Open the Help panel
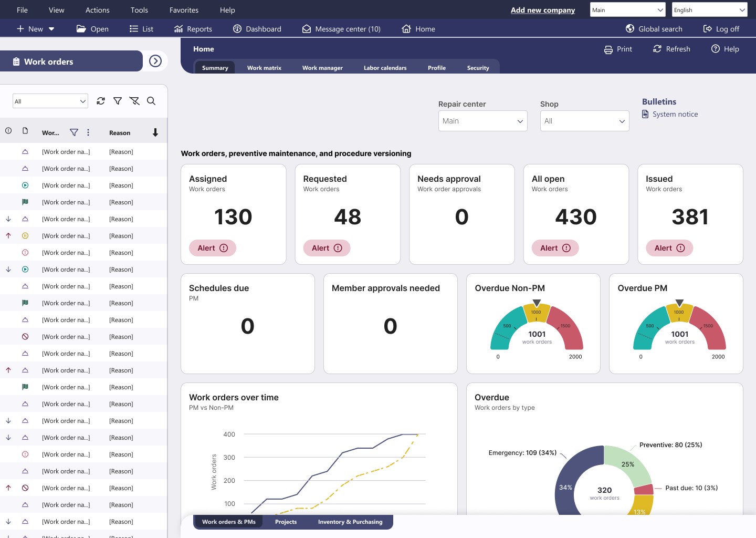 pyautogui.click(x=725, y=49)
